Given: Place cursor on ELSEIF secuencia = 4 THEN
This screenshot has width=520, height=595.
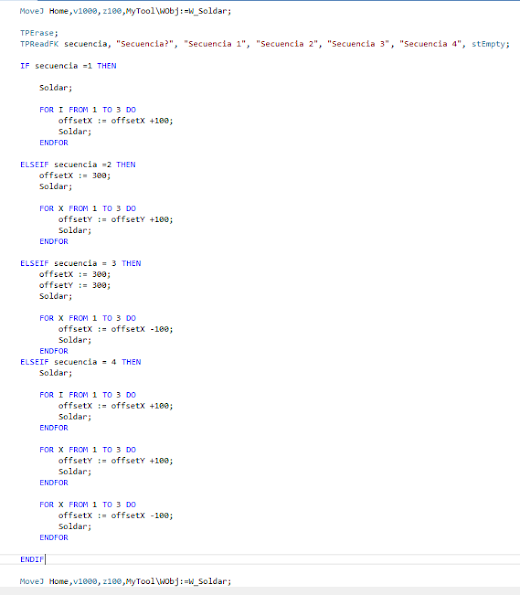Looking at the screenshot, I should click(80, 362).
